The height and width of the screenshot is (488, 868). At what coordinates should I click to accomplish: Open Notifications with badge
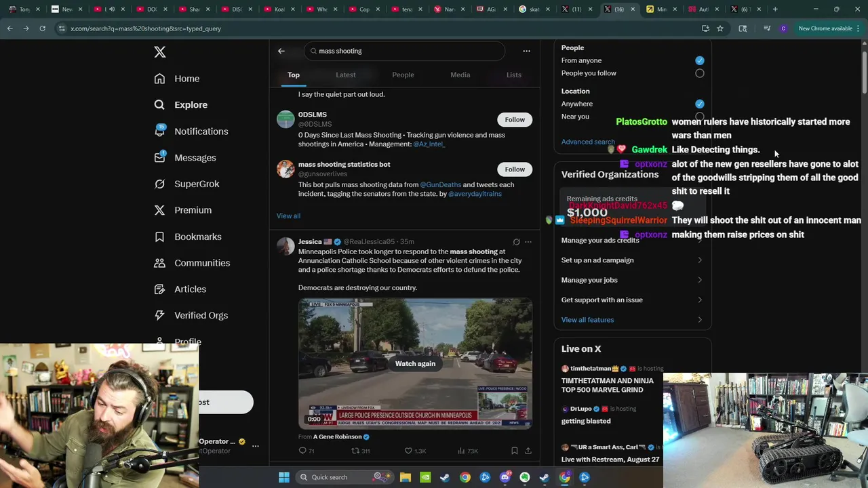[191, 131]
